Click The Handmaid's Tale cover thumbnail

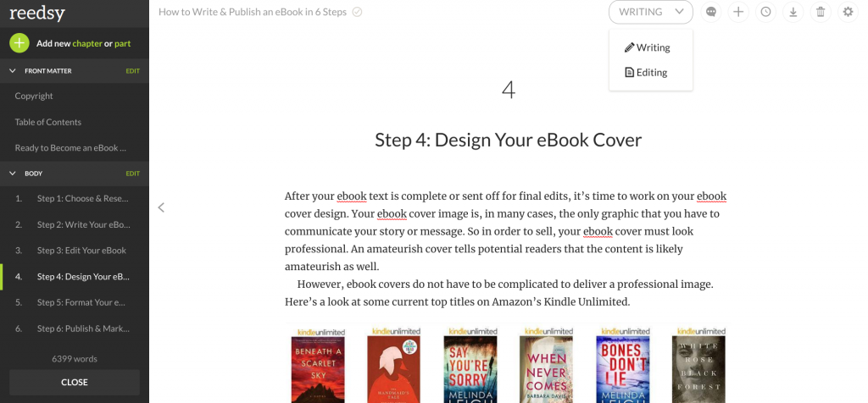coord(393,369)
